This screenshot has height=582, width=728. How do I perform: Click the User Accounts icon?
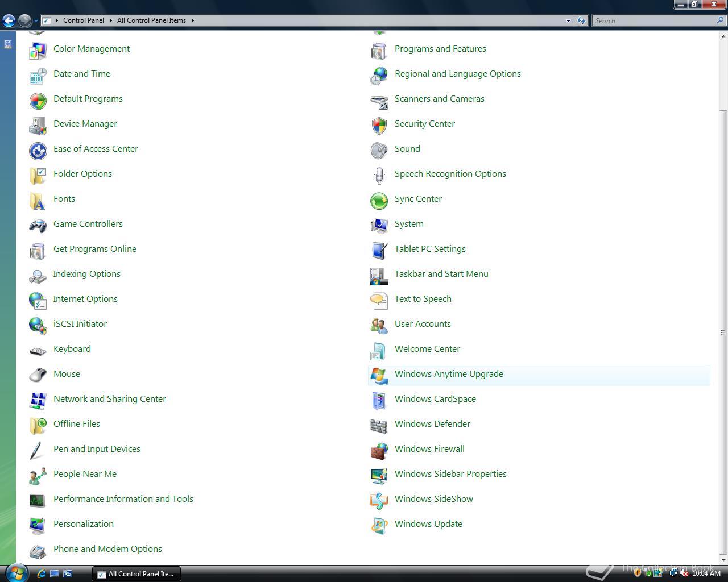(x=379, y=325)
